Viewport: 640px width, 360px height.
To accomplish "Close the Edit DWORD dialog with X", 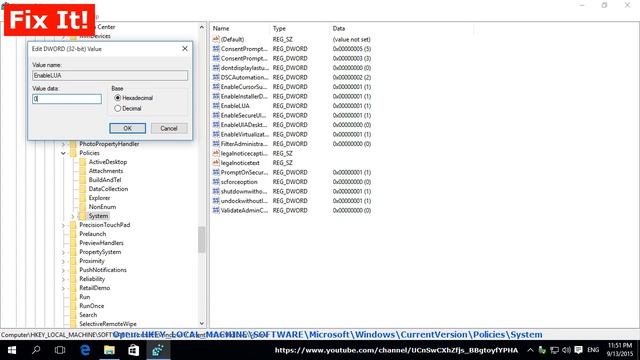I will click(185, 49).
